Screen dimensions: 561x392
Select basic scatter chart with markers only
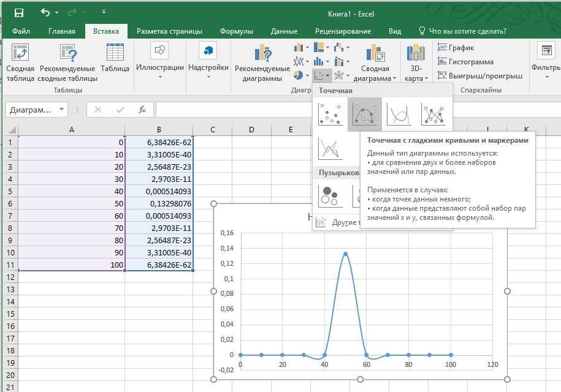click(x=330, y=114)
